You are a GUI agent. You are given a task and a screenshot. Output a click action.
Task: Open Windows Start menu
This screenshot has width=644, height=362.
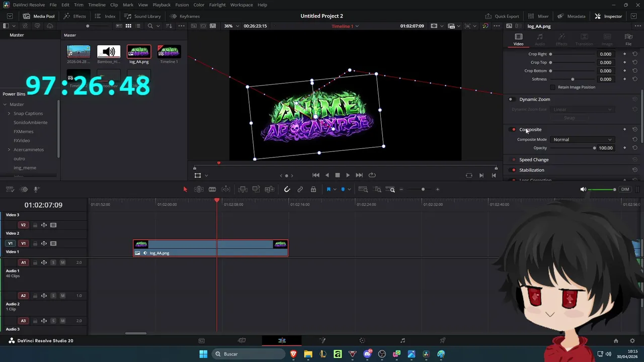[203, 354]
